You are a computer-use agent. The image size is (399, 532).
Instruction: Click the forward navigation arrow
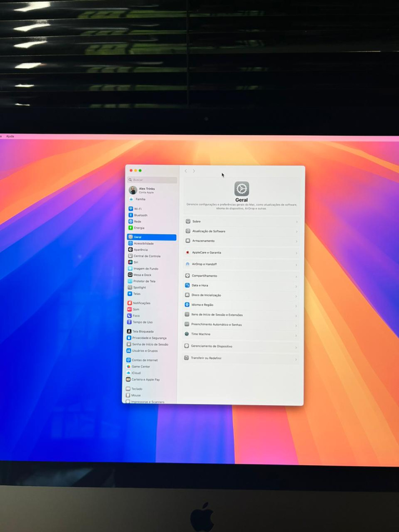(194, 171)
